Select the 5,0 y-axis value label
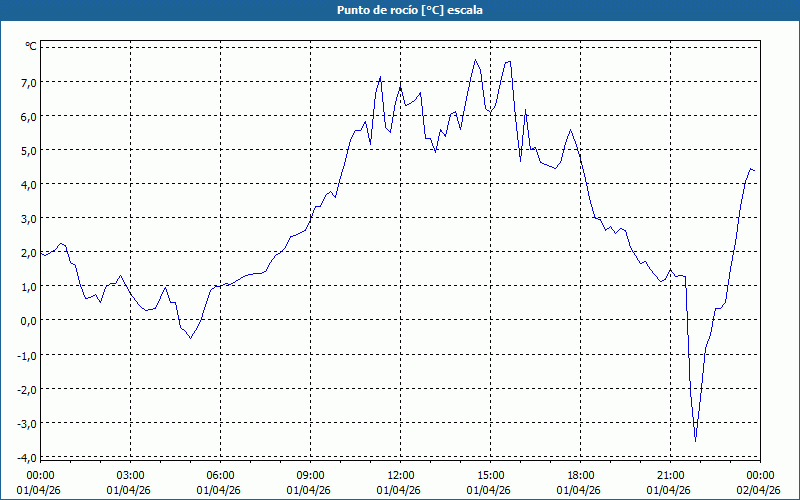800x500 pixels. 28,150
